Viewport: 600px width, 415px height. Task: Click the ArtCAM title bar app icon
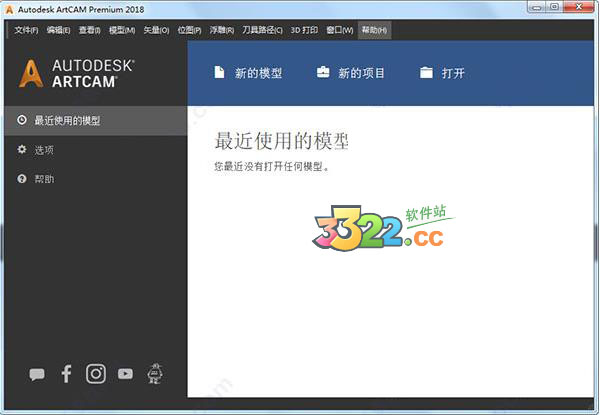[9, 10]
